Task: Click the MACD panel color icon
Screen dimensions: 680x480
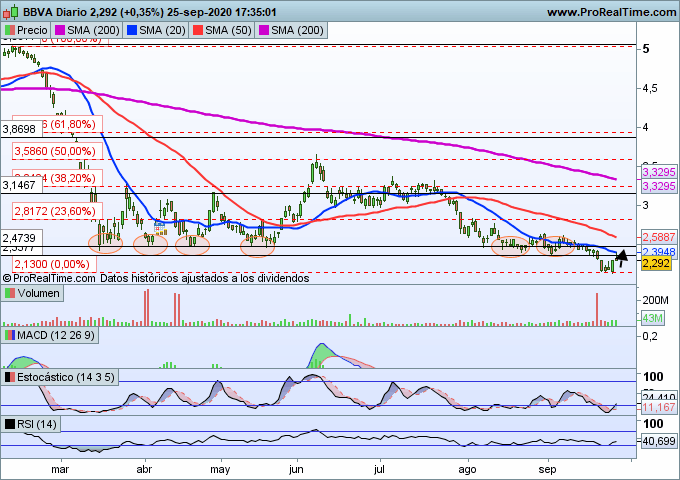Action: [10, 335]
